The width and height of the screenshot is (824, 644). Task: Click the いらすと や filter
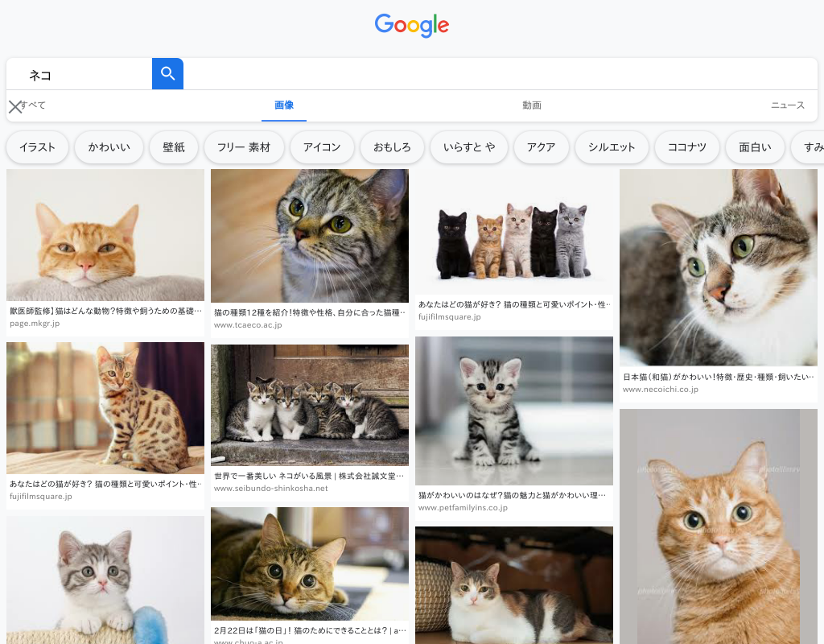[x=468, y=147]
